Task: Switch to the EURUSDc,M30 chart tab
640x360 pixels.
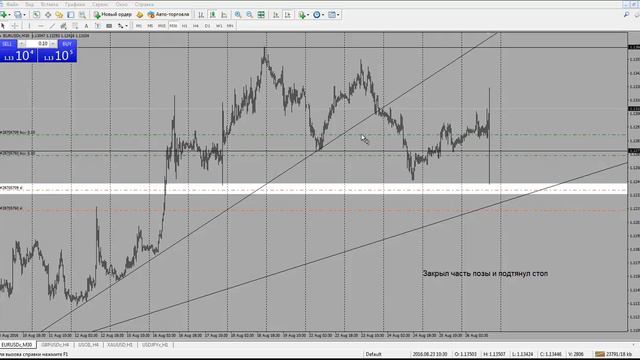Action: (17, 345)
